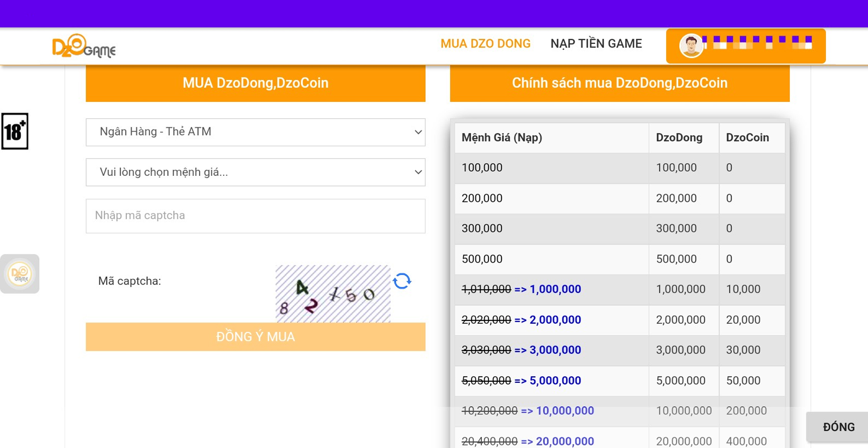Click the captcha code image
This screenshot has height=448, width=868.
[x=333, y=294]
